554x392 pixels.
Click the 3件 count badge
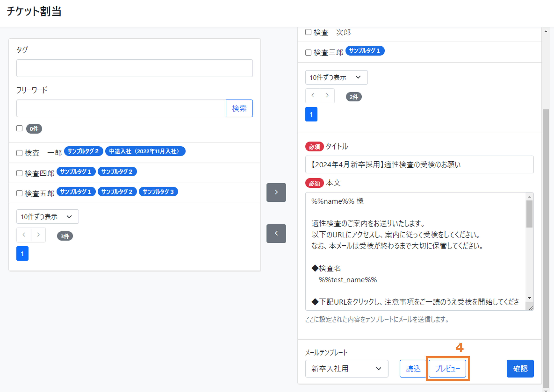click(65, 236)
